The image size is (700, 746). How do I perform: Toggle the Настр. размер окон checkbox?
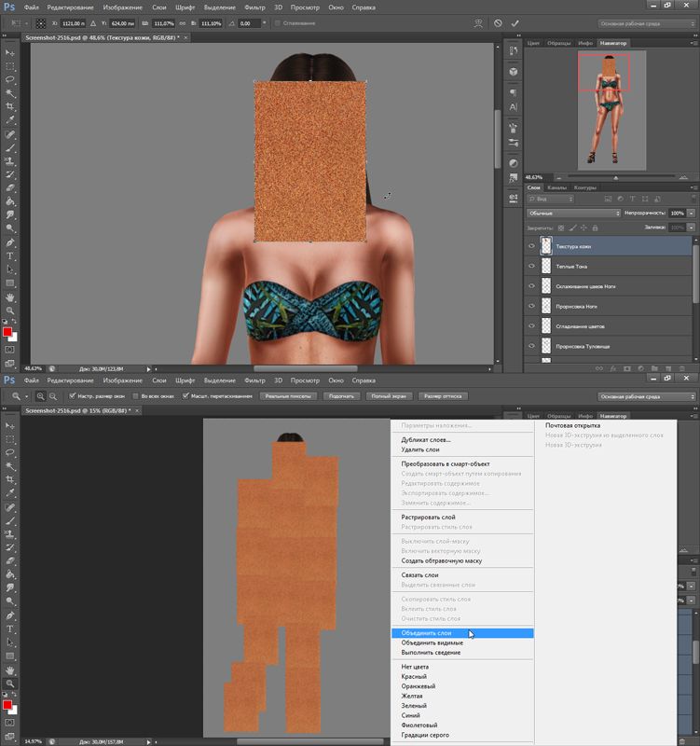(73, 395)
